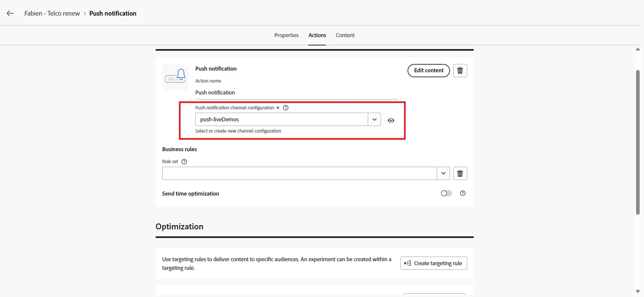Image resolution: width=644 pixels, height=297 pixels.
Task: Open Fabien - Telco renew breadcrumb link
Action: coord(52,13)
